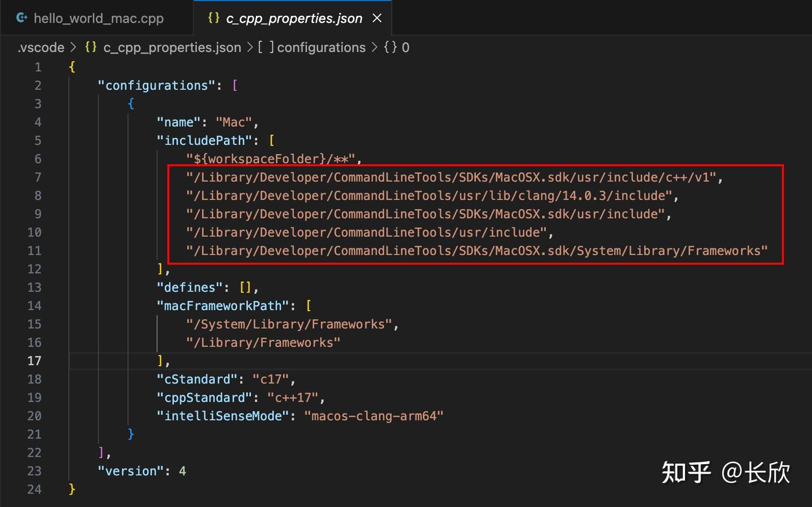Image resolution: width=812 pixels, height=507 pixels.
Task: Click the "macos-clang-arm64" value on line 20
Action: (374, 416)
